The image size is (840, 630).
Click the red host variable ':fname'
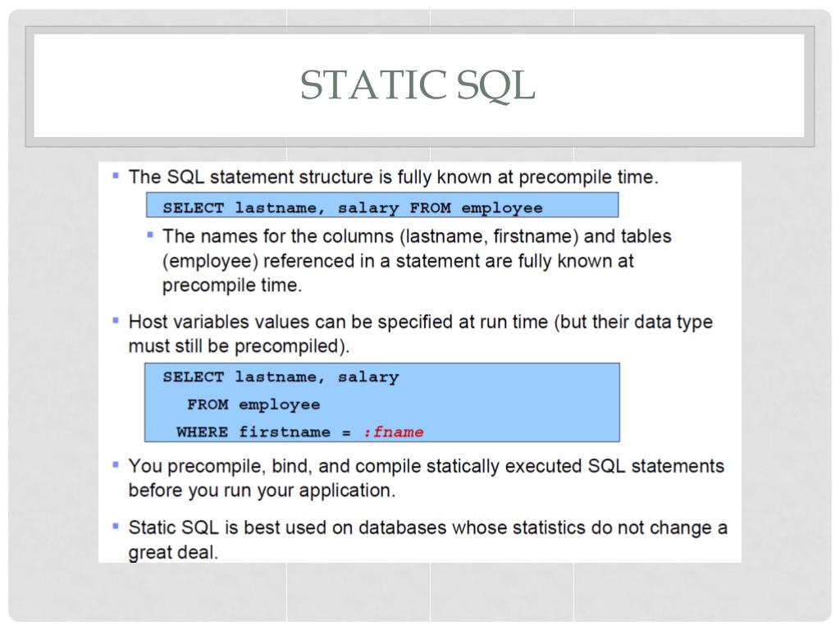tap(394, 431)
